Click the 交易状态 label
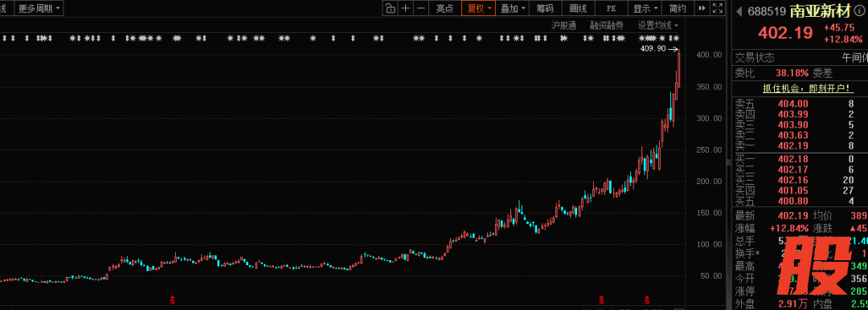This screenshot has width=868, height=310. coord(755,58)
